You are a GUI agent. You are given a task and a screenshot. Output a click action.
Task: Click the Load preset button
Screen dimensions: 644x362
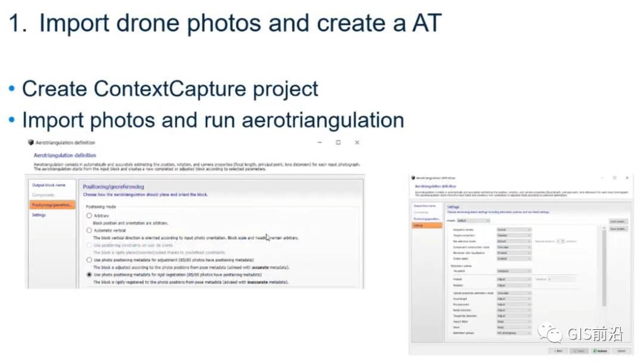pos(618,221)
